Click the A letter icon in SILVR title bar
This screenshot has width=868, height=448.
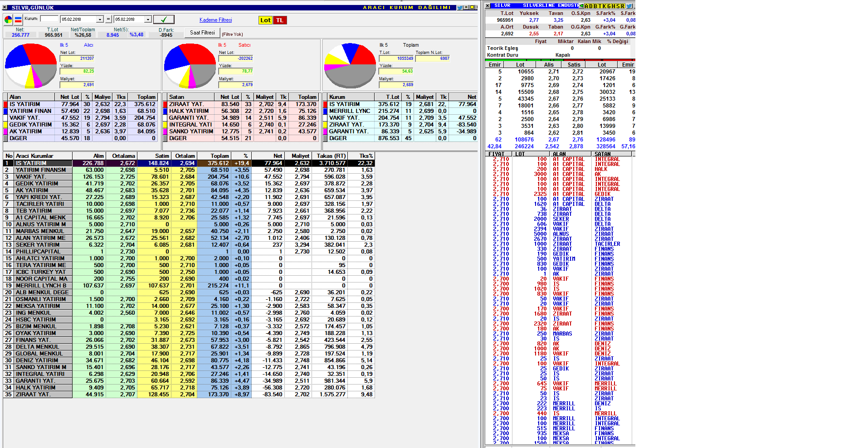(586, 6)
